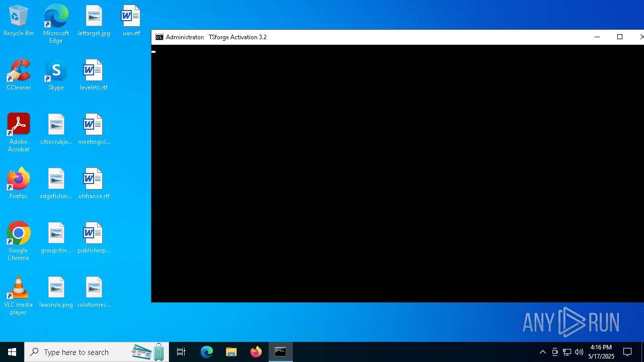The image size is (644, 362).
Task: Select the citiessubje... image file icon
Action: point(56,130)
